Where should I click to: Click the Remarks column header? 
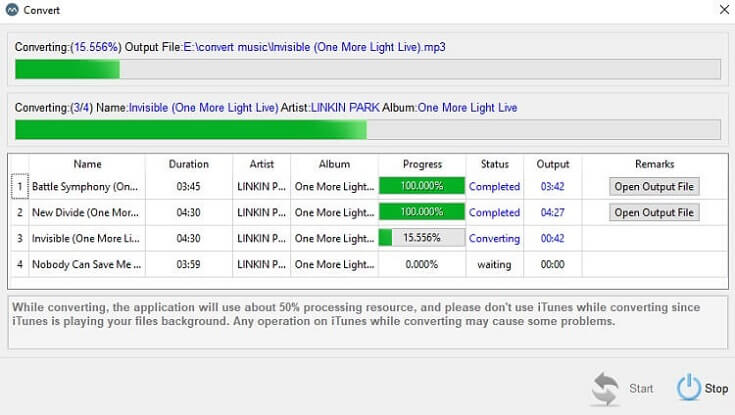tap(654, 164)
